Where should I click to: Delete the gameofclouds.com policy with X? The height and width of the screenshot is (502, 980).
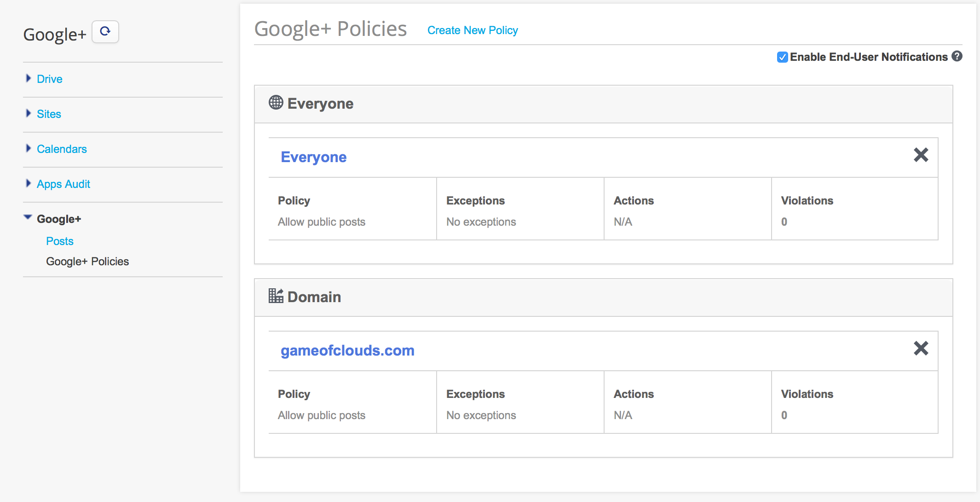(921, 348)
